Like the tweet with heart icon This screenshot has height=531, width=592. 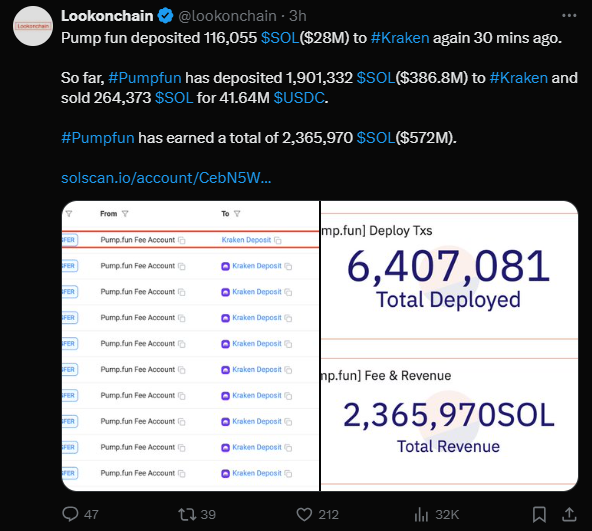pyautogui.click(x=304, y=514)
